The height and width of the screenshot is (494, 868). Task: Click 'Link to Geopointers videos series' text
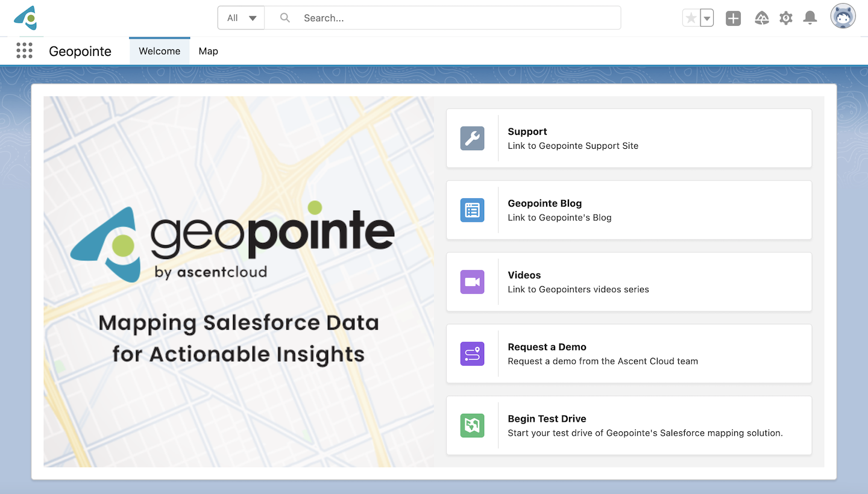click(579, 289)
